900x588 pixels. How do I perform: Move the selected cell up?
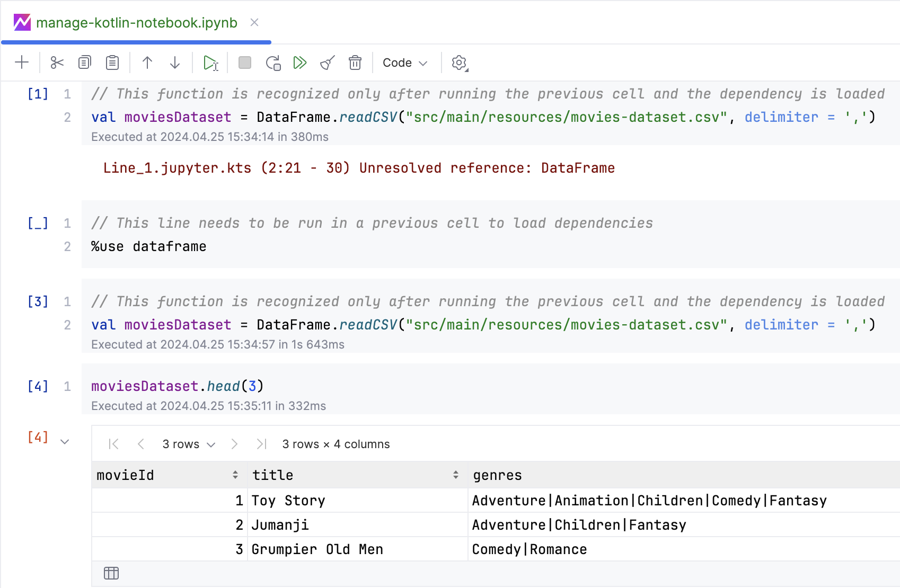click(x=147, y=62)
